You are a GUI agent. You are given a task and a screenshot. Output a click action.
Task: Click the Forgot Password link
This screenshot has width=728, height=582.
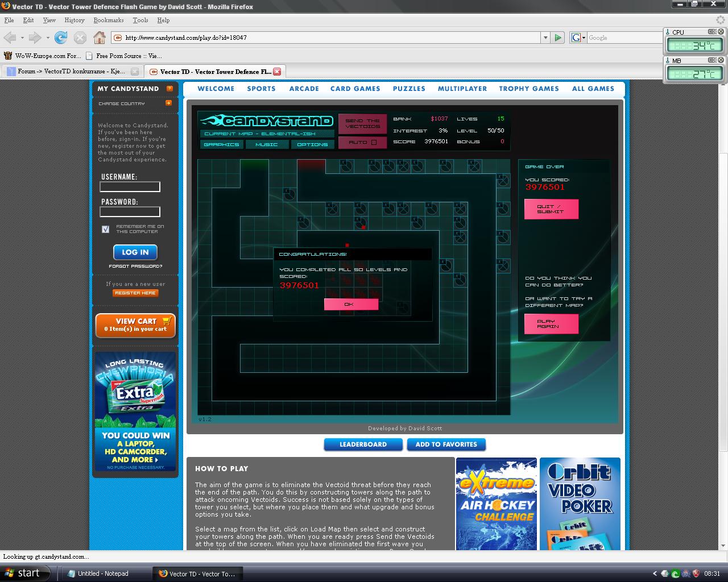[135, 267]
